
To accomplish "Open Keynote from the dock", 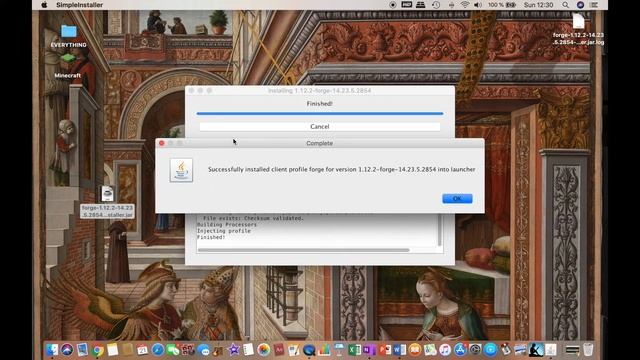I will [x=339, y=350].
